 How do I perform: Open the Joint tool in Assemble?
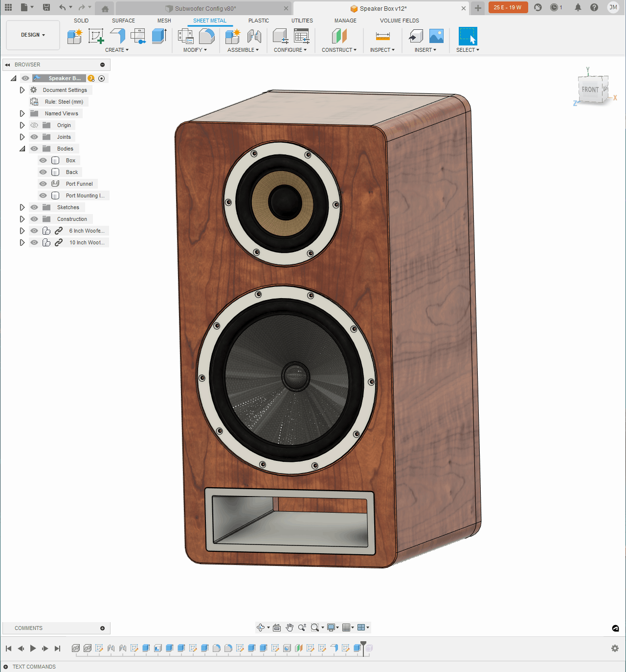click(x=254, y=36)
